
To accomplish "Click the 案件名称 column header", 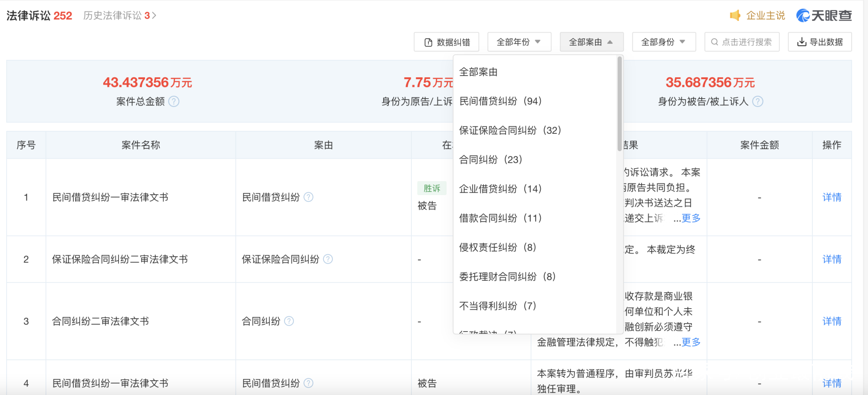I will (x=141, y=145).
